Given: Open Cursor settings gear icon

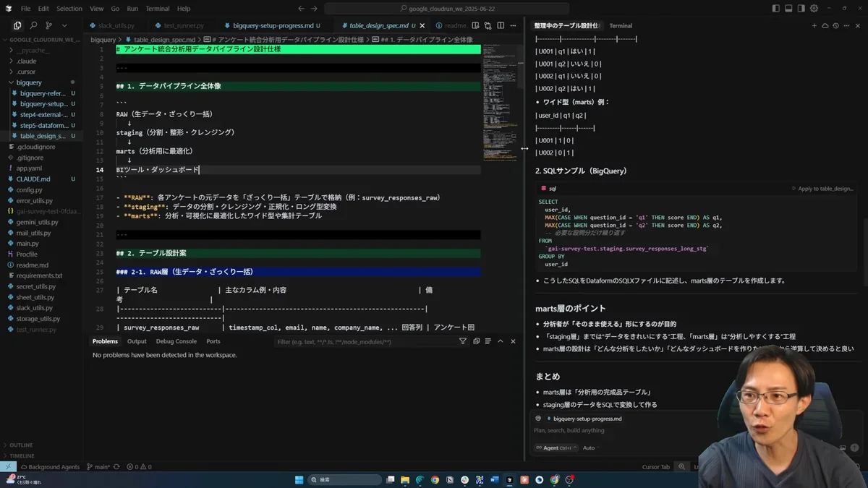Looking at the screenshot, I should tap(815, 9).
